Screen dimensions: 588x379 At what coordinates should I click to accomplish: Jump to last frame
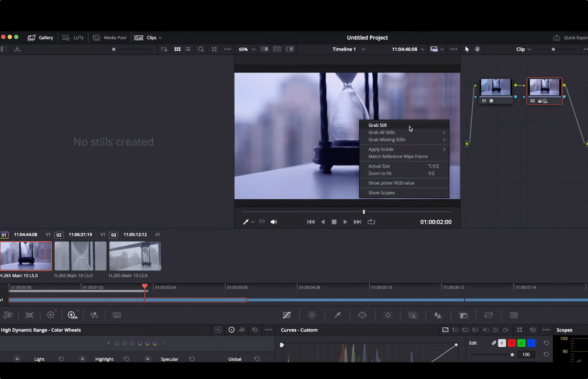click(x=358, y=222)
